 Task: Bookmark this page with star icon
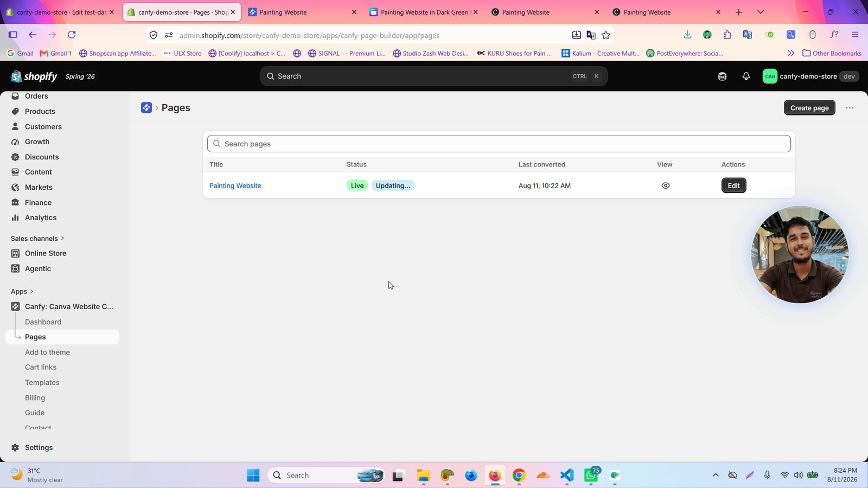pyautogui.click(x=606, y=35)
